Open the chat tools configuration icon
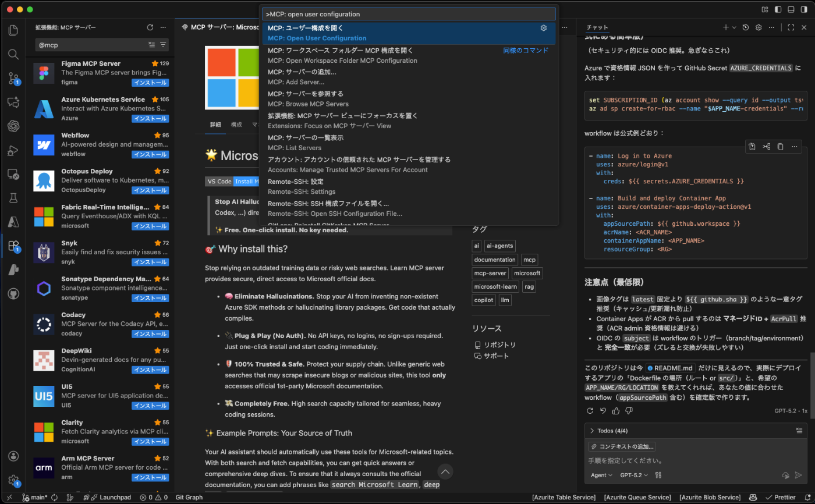Screen dimensions: 815x504 pos(658,475)
